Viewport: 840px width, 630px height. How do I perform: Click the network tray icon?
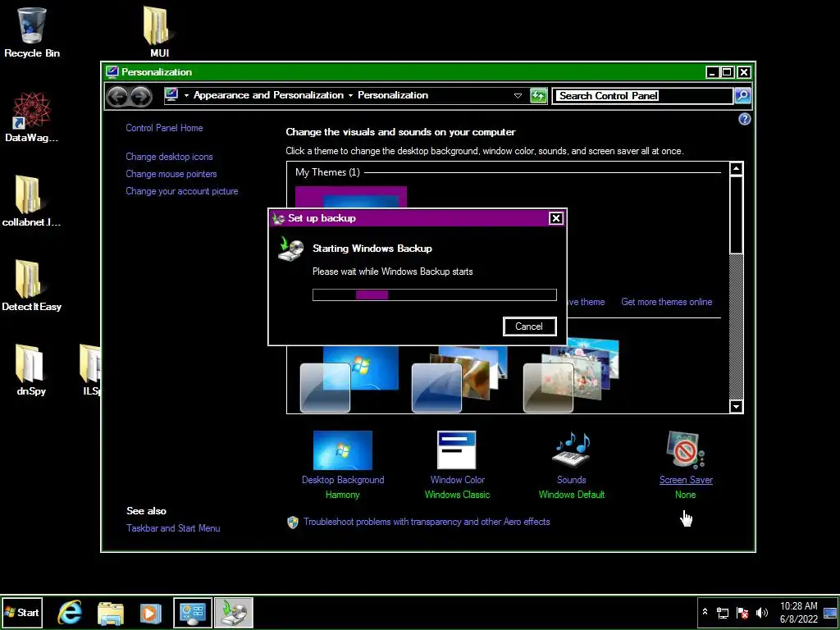723,612
